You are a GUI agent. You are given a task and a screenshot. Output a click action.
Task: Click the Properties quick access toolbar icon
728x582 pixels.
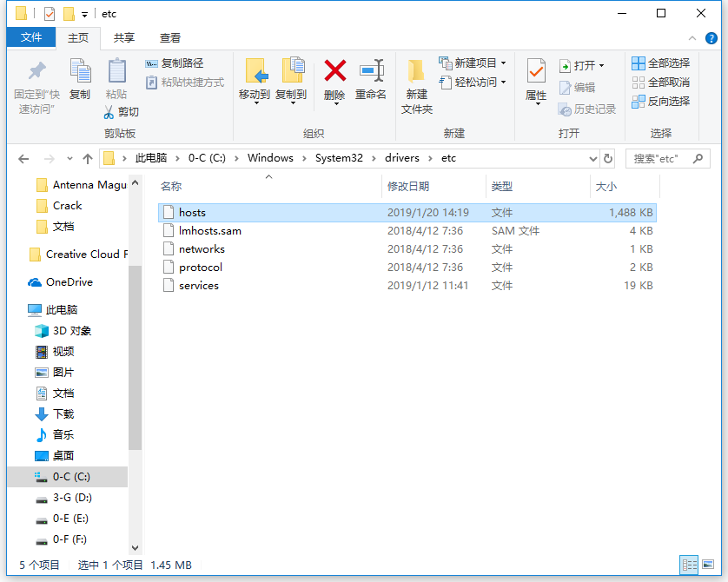coord(50,14)
